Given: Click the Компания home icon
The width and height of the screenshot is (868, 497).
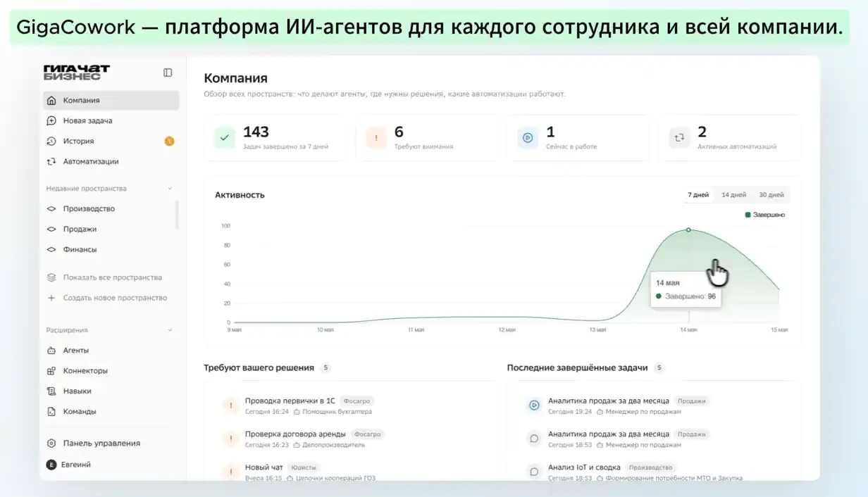Looking at the screenshot, I should [x=51, y=100].
